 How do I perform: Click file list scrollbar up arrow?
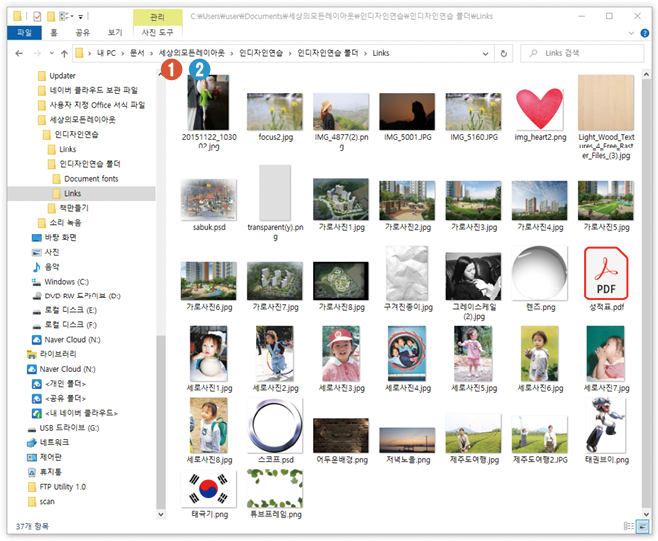646,75
